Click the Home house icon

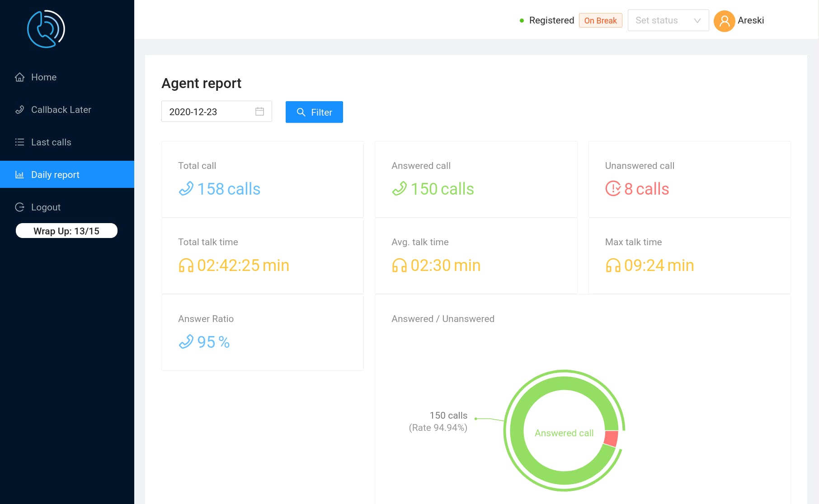19,77
